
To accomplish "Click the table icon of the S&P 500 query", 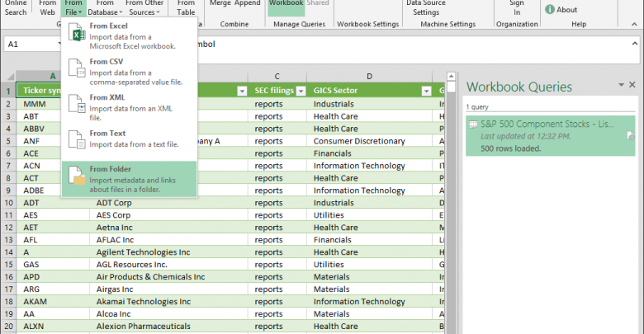I will tap(473, 125).
